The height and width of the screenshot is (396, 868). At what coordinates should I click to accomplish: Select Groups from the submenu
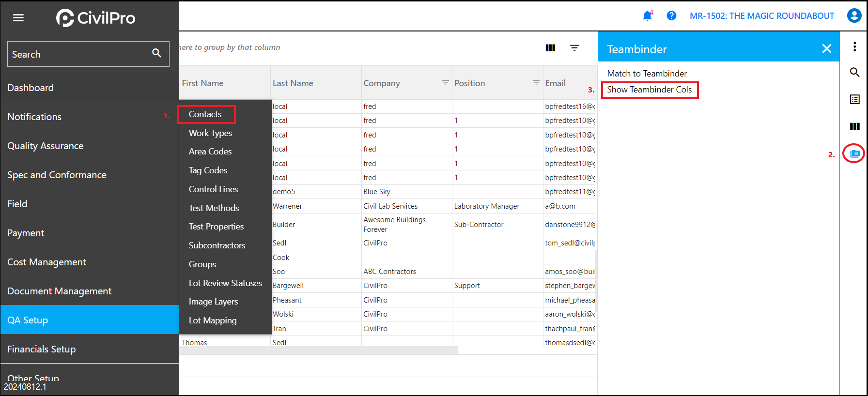coord(202,264)
